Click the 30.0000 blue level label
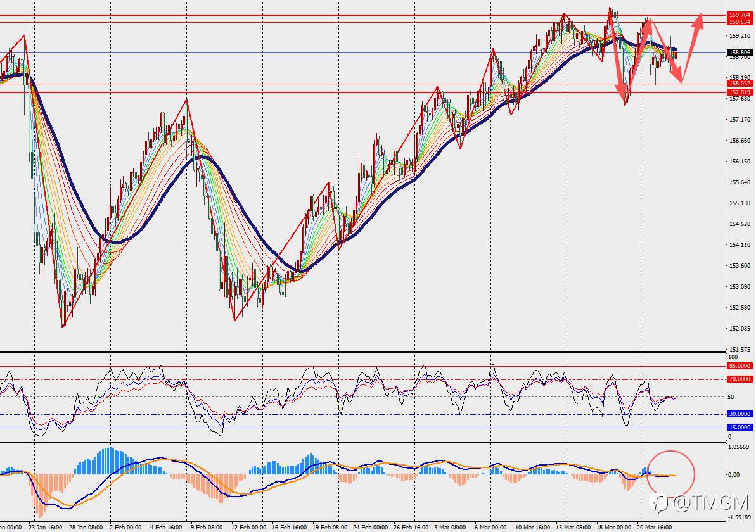The height and width of the screenshot is (532, 756). point(740,414)
